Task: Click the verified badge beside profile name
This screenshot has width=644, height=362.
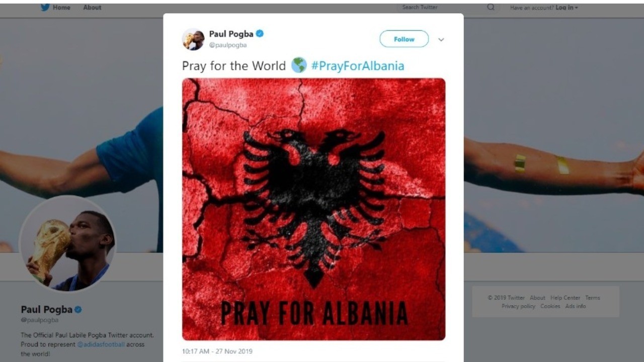Action: click(78, 310)
